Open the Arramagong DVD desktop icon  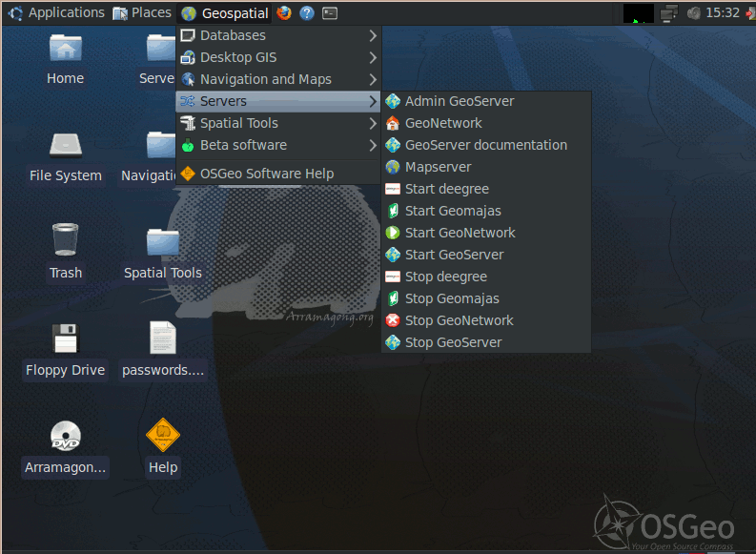[x=66, y=436]
